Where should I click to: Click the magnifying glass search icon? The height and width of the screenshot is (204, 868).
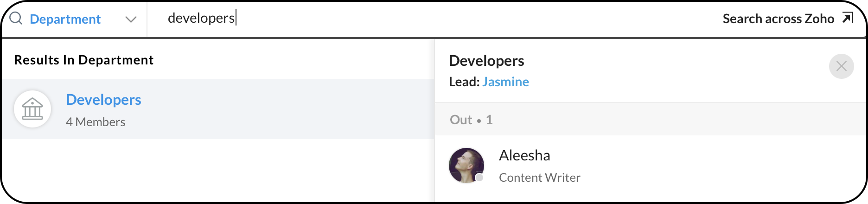16,19
